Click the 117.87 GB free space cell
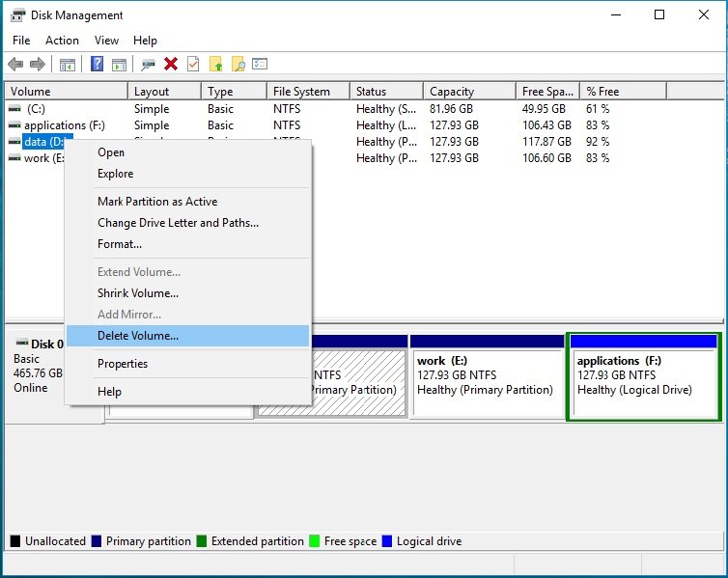 click(546, 142)
